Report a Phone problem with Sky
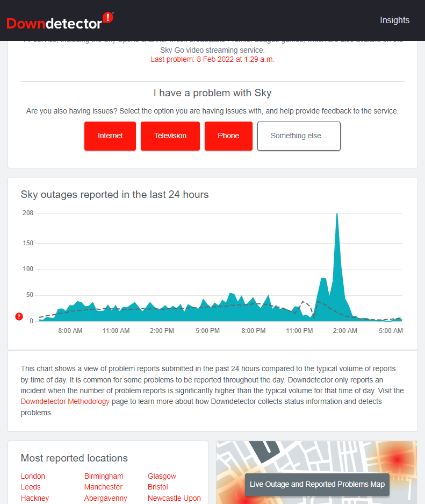This screenshot has width=425, height=504. click(x=228, y=136)
